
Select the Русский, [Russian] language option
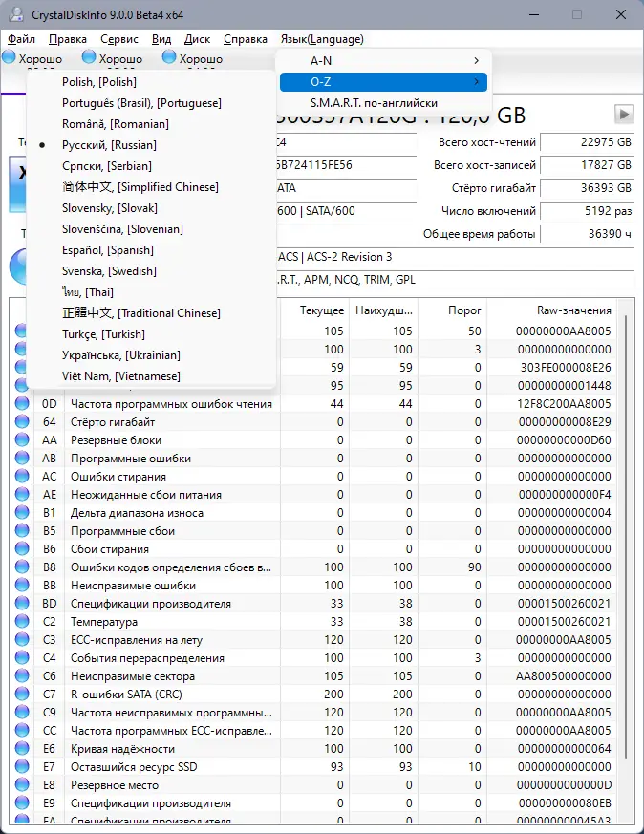click(x=109, y=145)
